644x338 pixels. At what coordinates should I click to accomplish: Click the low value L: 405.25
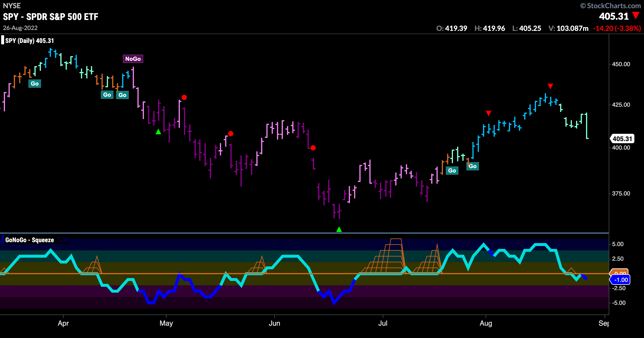pyautogui.click(x=527, y=29)
